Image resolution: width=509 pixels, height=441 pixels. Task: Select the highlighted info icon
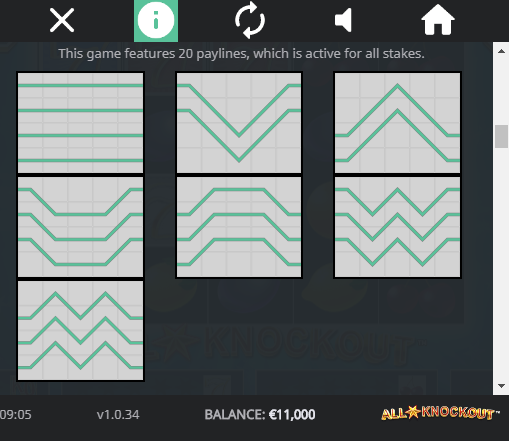(x=156, y=21)
